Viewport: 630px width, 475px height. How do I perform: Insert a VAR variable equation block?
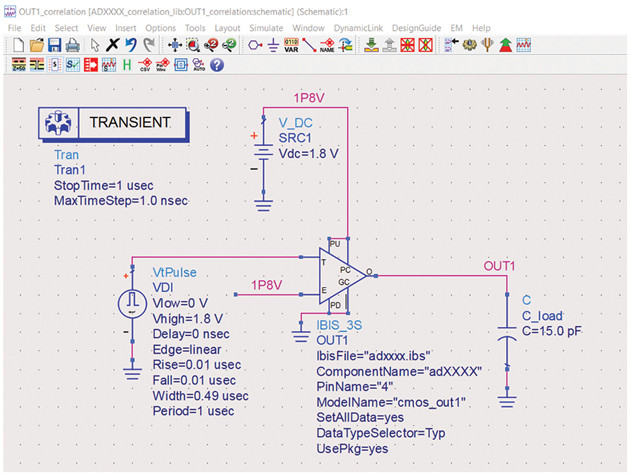(291, 45)
